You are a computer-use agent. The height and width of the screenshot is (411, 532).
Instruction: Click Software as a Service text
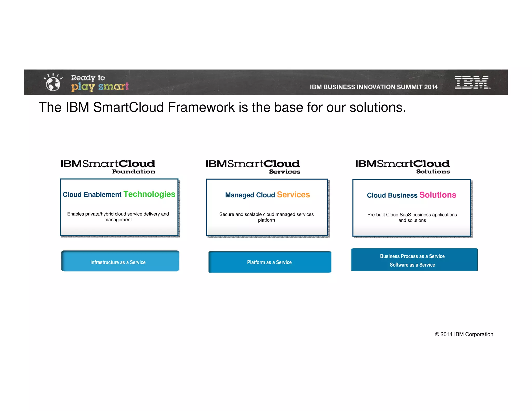(x=412, y=265)
